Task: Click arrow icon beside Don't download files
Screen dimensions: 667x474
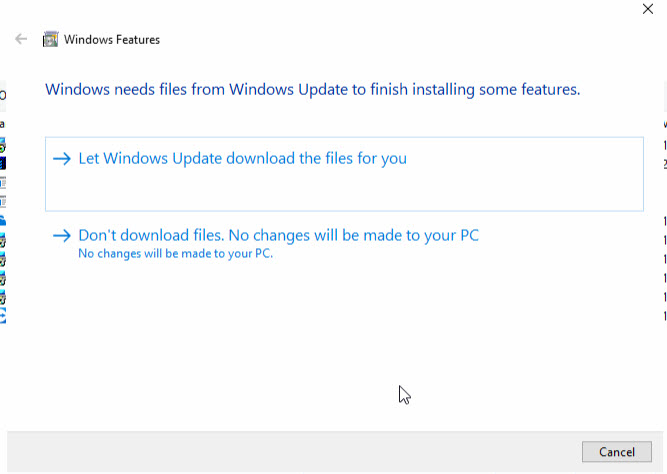Action: pos(62,235)
